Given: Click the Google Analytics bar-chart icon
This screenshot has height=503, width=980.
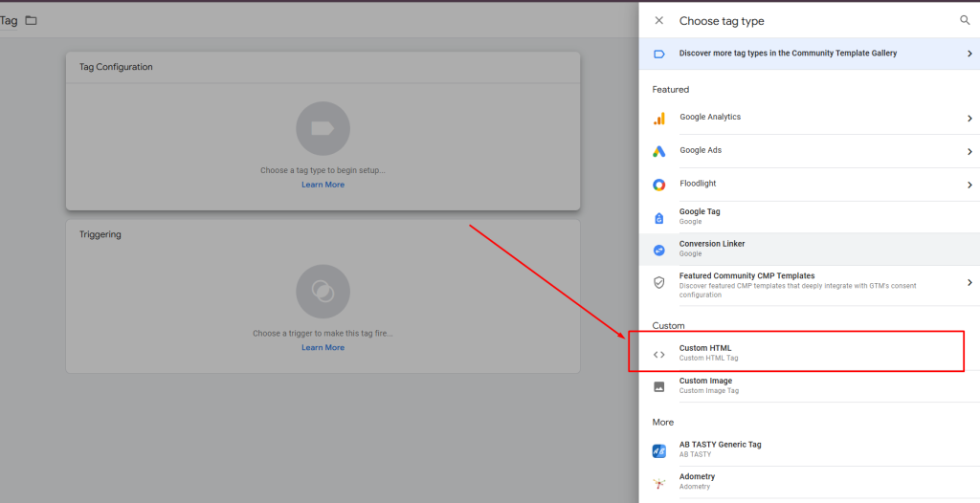Looking at the screenshot, I should point(658,118).
